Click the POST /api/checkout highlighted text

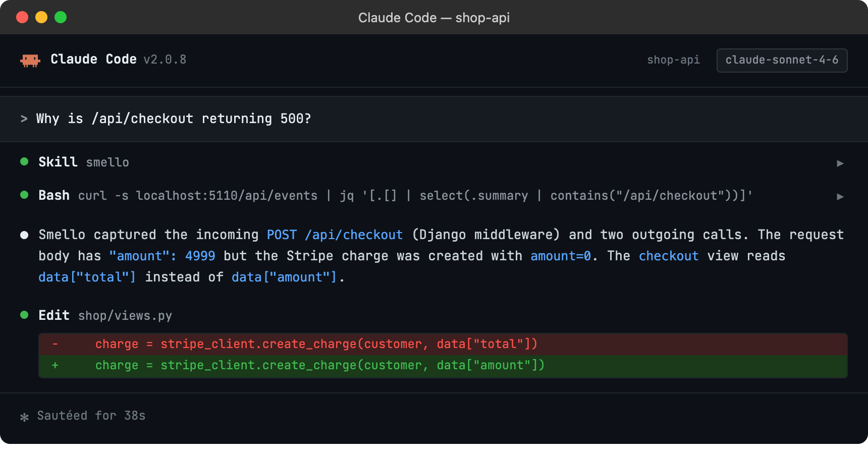(x=335, y=235)
